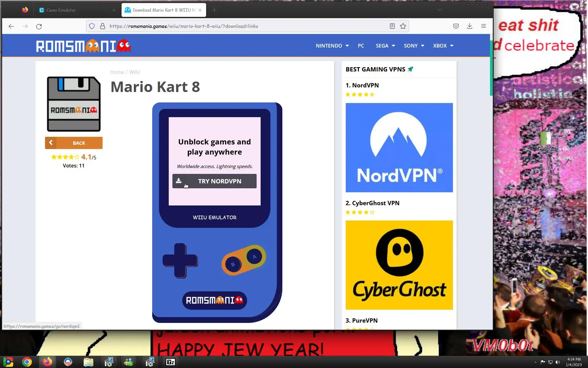This screenshot has height=368, width=588.
Task: Click the Save to Pocket icon
Action: (456, 26)
